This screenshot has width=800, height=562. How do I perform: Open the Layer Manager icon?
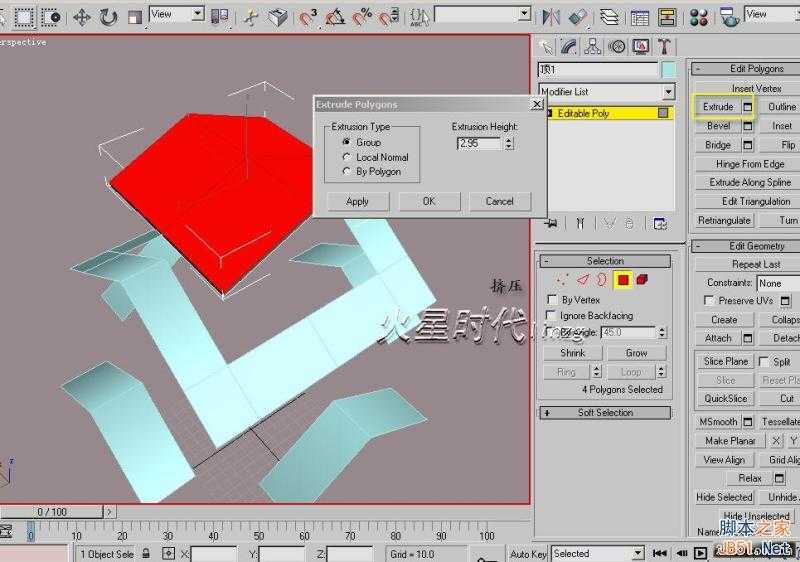click(609, 18)
